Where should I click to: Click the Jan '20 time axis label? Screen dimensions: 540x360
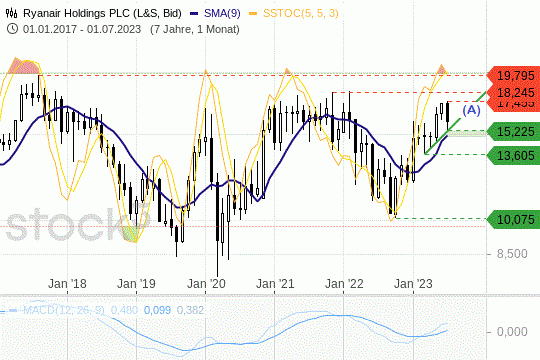[206, 284]
